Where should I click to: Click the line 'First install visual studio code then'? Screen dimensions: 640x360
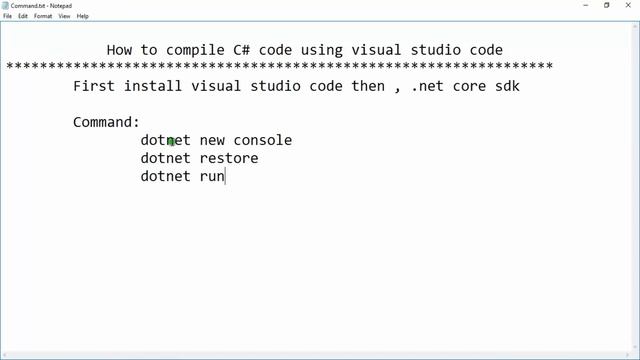[x=229, y=86]
